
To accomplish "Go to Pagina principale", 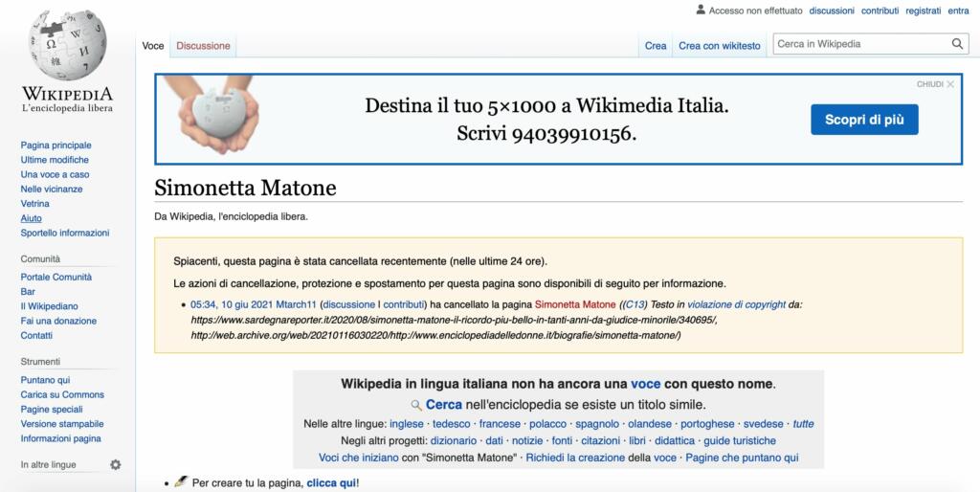I will coord(56,145).
